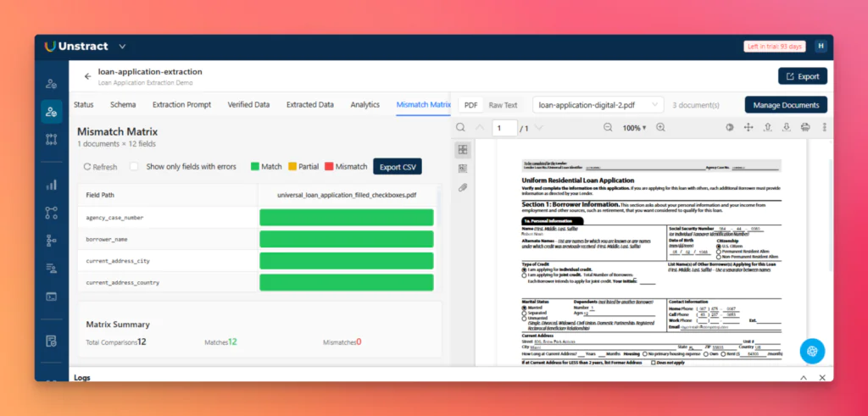
Task: Open the attachments paperclip icon
Action: (x=463, y=187)
